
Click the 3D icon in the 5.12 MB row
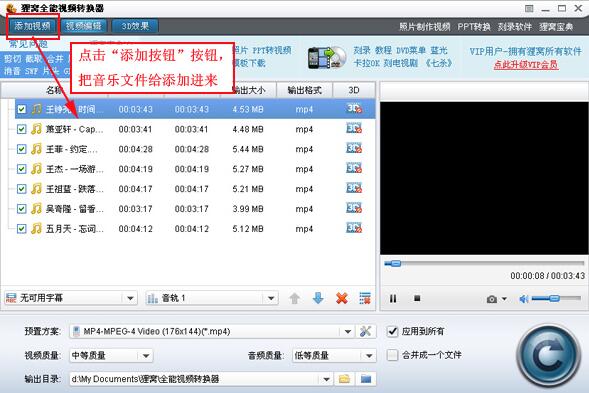(354, 228)
